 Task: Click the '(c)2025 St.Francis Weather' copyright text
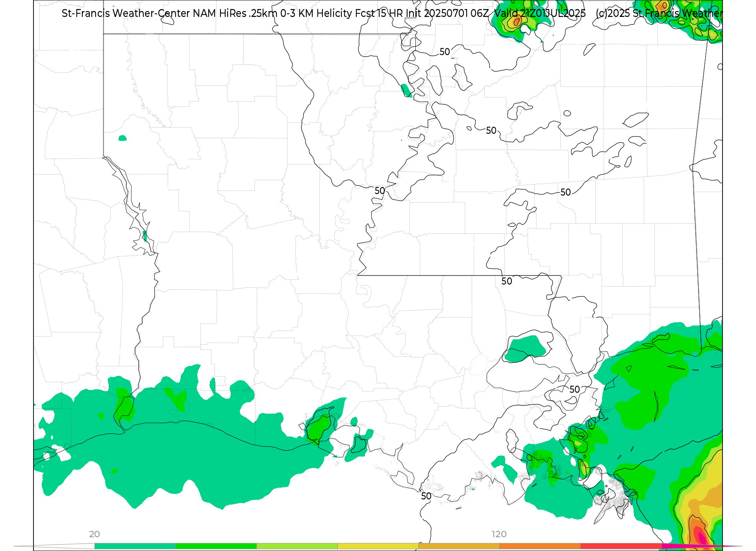point(659,13)
